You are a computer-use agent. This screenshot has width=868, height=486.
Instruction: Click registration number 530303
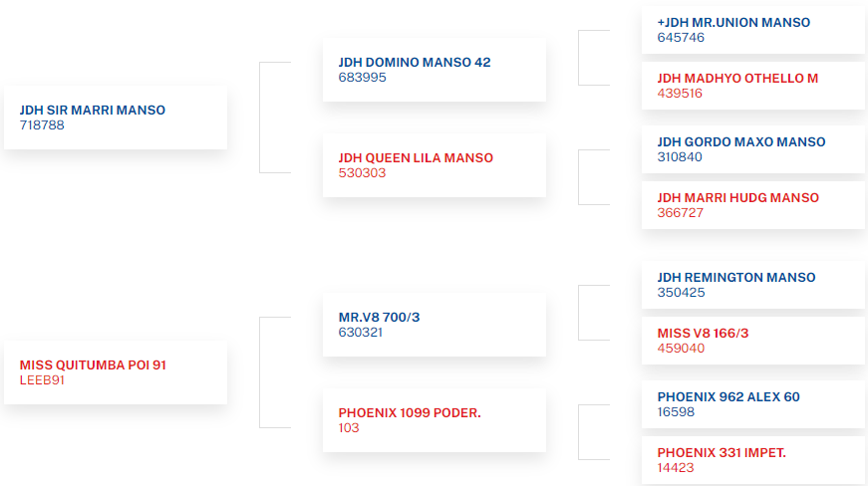tap(362, 173)
